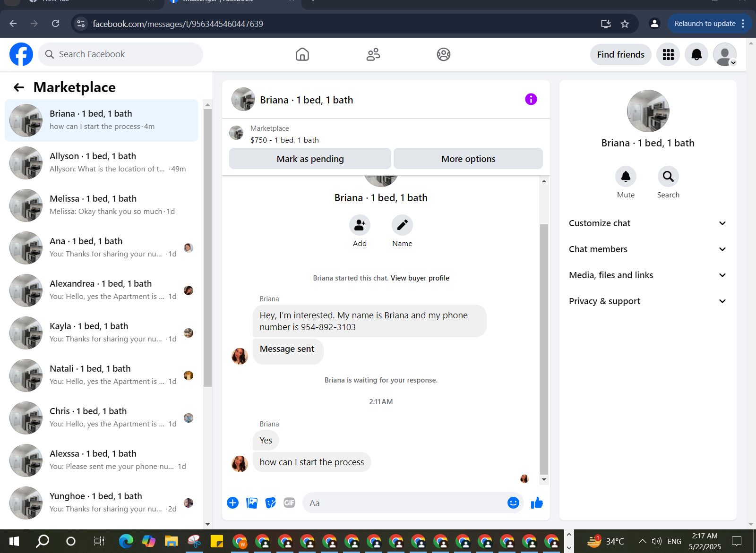Image resolution: width=756 pixels, height=553 pixels.
Task: Open the Ana conversation
Action: (102, 248)
